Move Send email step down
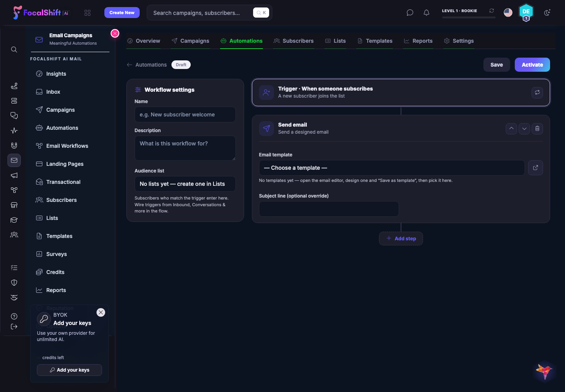565x392 pixels. pyautogui.click(x=524, y=129)
